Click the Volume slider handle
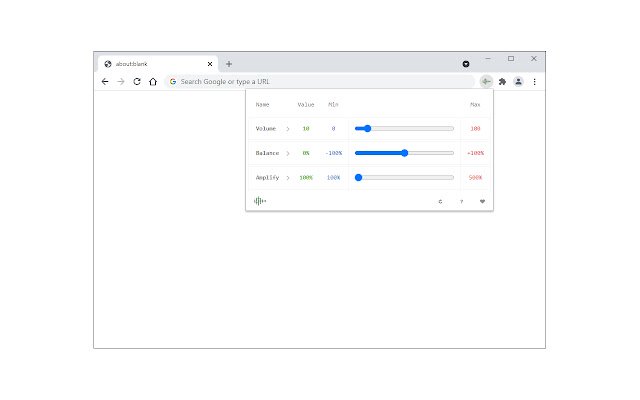640x400 pixels. tap(367, 129)
